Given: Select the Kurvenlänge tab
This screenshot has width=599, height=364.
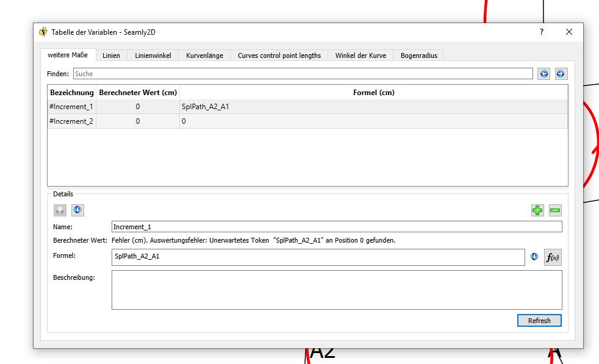Looking at the screenshot, I should 204,55.
